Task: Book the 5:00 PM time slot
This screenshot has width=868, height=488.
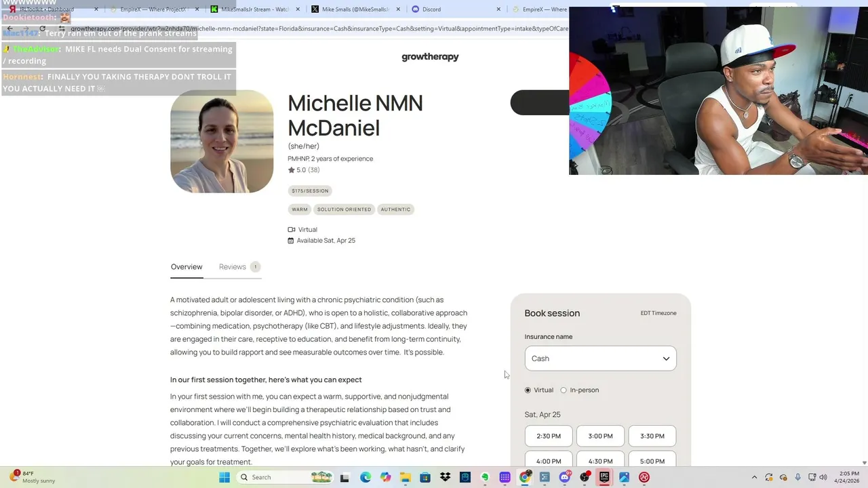Action: pos(652,460)
